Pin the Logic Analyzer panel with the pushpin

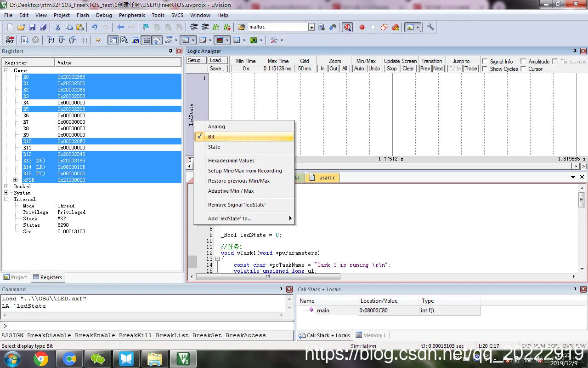click(575, 51)
